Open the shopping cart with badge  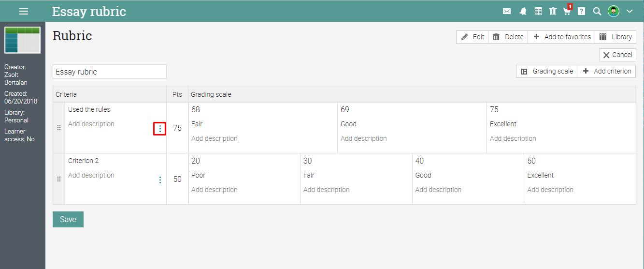coord(568,10)
